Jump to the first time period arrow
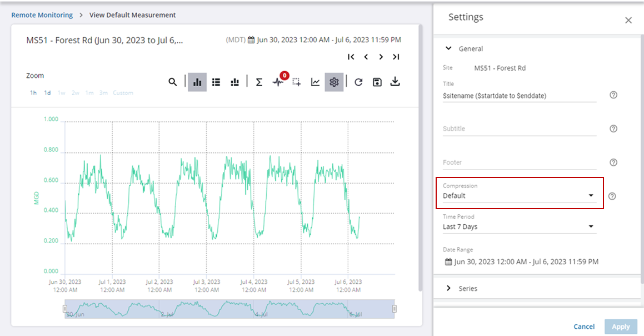This screenshot has height=336, width=644. coord(351,57)
